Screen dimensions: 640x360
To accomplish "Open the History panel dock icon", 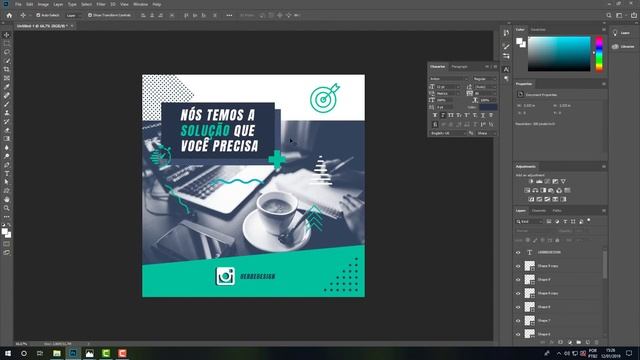I will 506,33.
